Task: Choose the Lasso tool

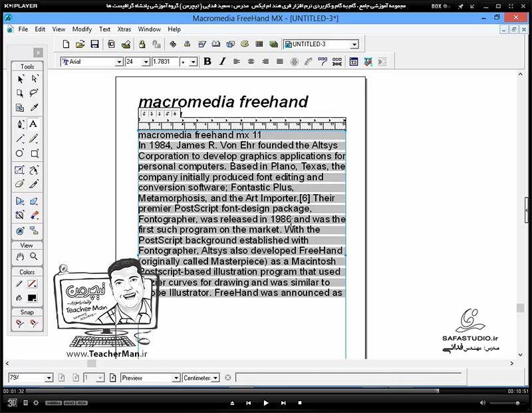Action: click(x=35, y=93)
